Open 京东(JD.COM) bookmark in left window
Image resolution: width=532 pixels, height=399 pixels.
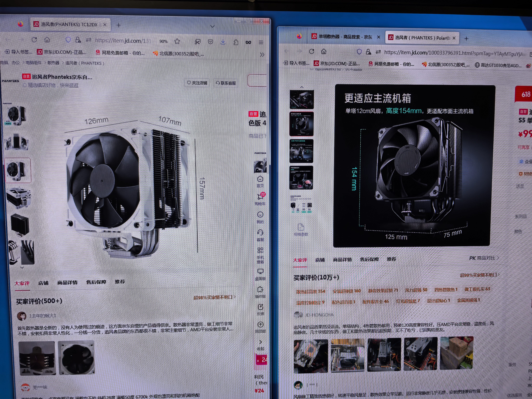[62, 52]
